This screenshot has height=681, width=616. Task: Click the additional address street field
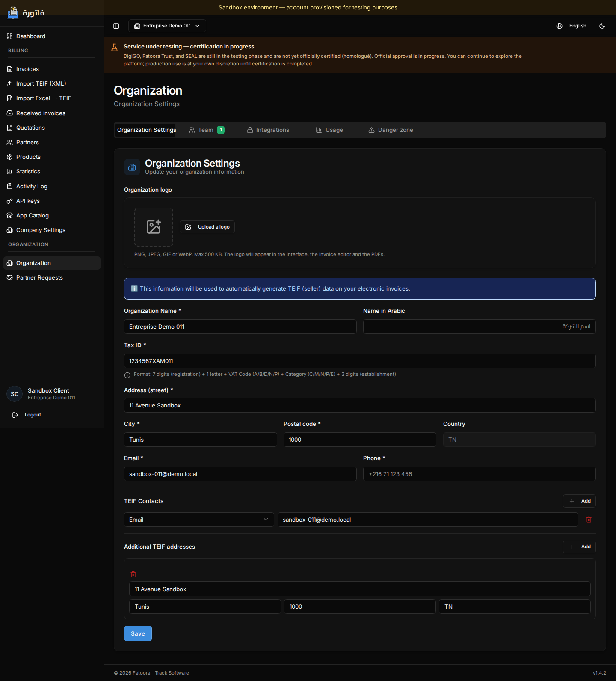[x=360, y=589]
